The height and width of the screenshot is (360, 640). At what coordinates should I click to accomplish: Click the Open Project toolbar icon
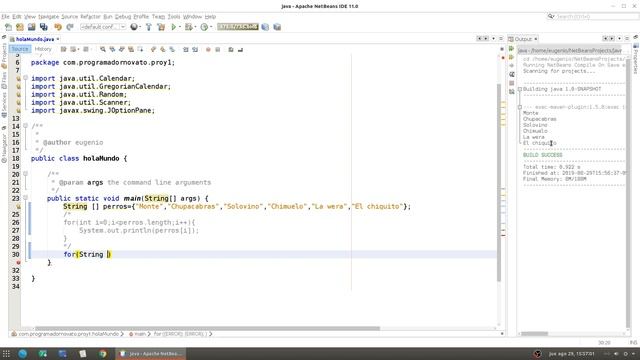(31, 27)
